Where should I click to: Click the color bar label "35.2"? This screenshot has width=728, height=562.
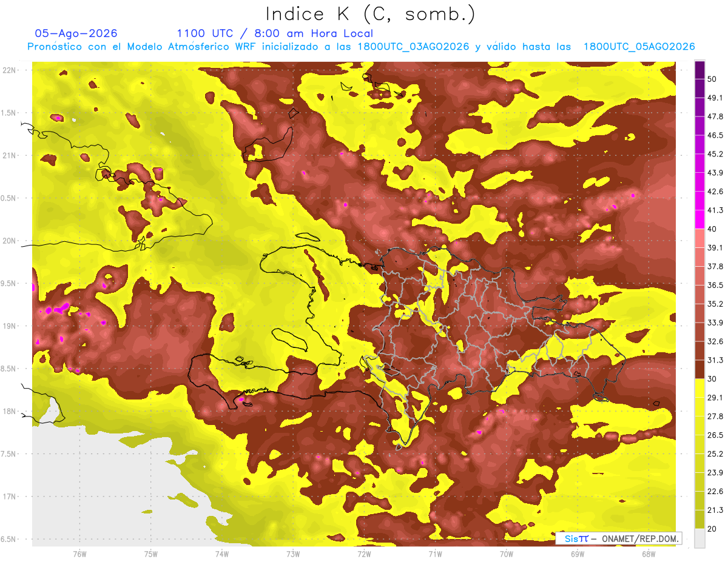pos(715,304)
